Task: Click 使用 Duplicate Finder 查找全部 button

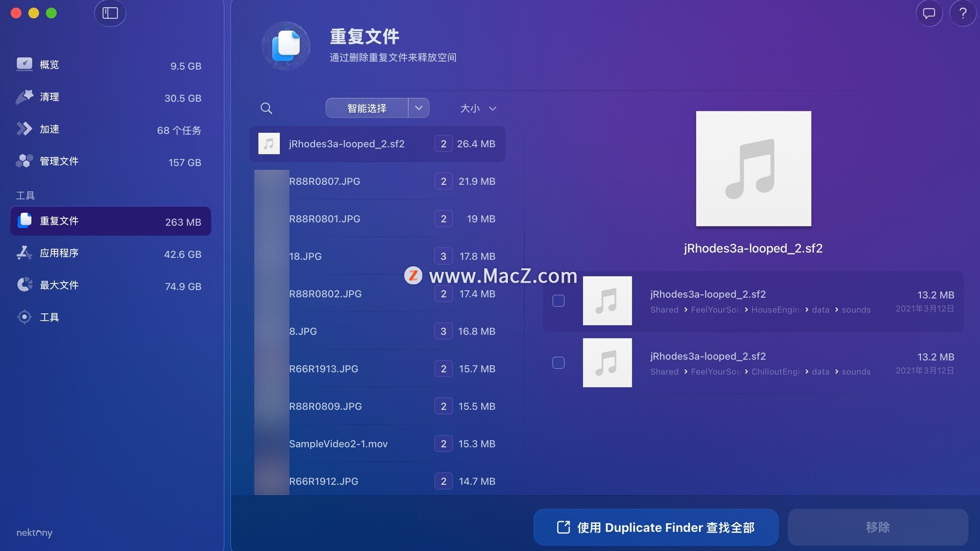Action: point(655,528)
